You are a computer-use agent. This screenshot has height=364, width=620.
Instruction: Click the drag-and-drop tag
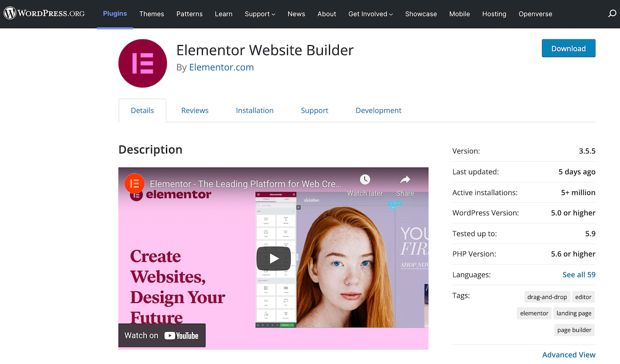(x=547, y=297)
